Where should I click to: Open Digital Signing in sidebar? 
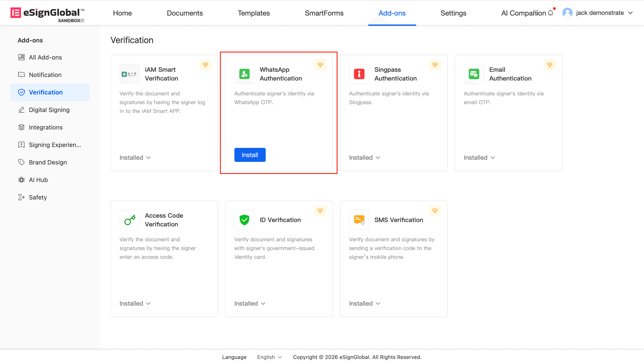coord(49,110)
